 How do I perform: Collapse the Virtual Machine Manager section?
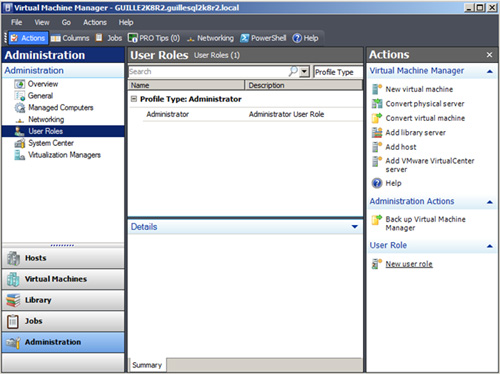coord(490,71)
